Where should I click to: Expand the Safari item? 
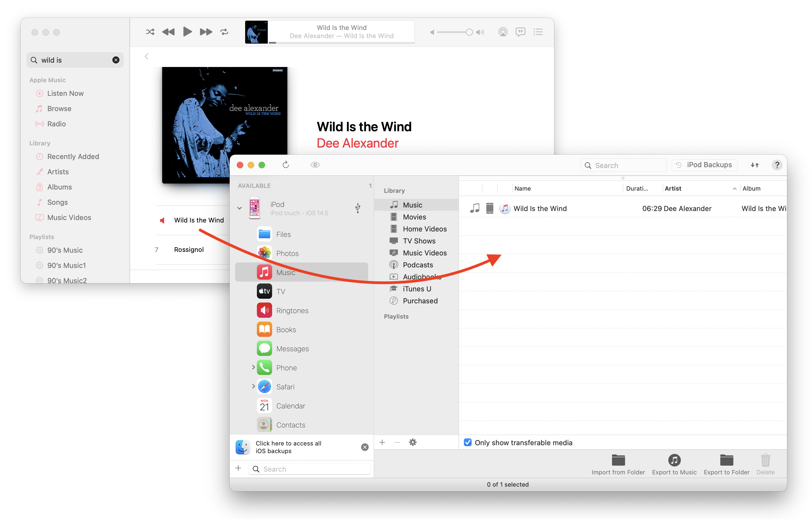[x=253, y=386]
